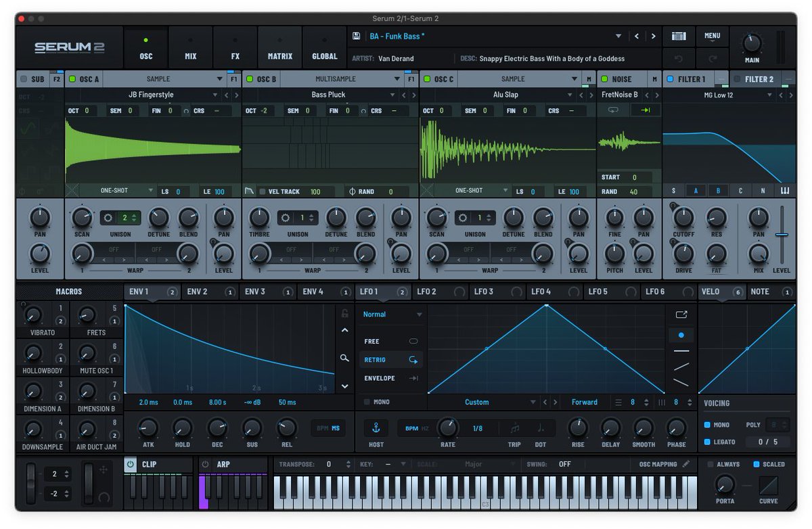The width and height of the screenshot is (812, 529).
Task: Disable OSC C with its green toggle
Action: point(426,79)
